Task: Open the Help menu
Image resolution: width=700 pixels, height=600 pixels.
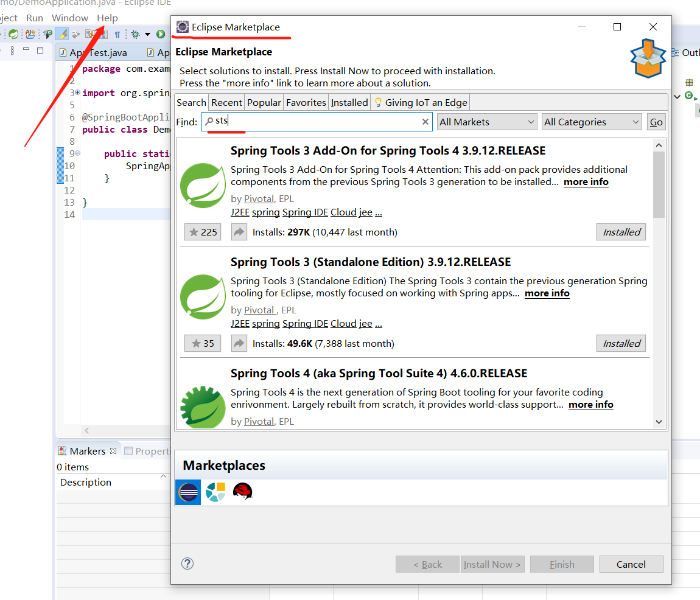Action: pos(107,18)
